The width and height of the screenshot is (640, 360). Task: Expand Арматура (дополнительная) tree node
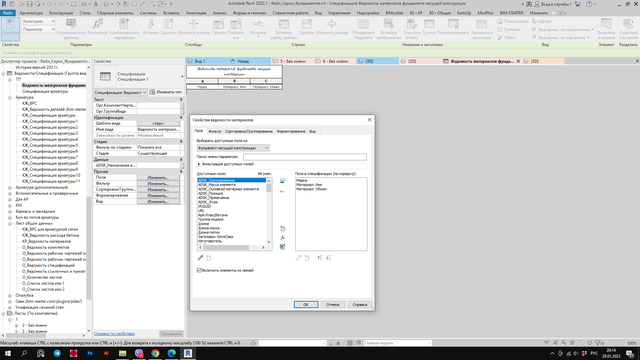coord(10,187)
